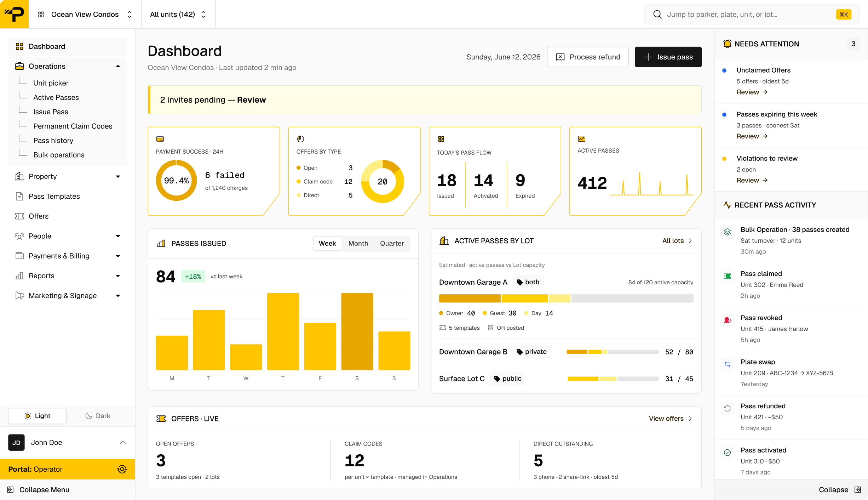The height and width of the screenshot is (500, 868).
Task: Click the Offers Live ticket icon
Action: point(161,419)
